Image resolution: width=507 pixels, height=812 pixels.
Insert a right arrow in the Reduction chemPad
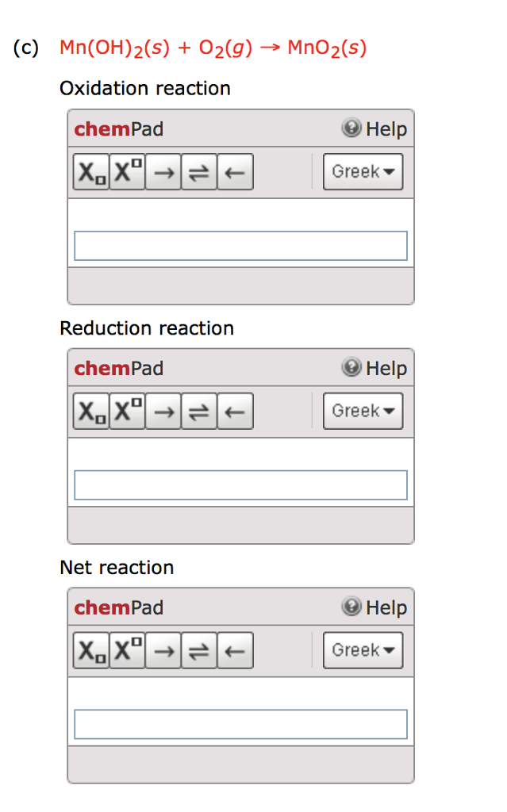point(163,411)
